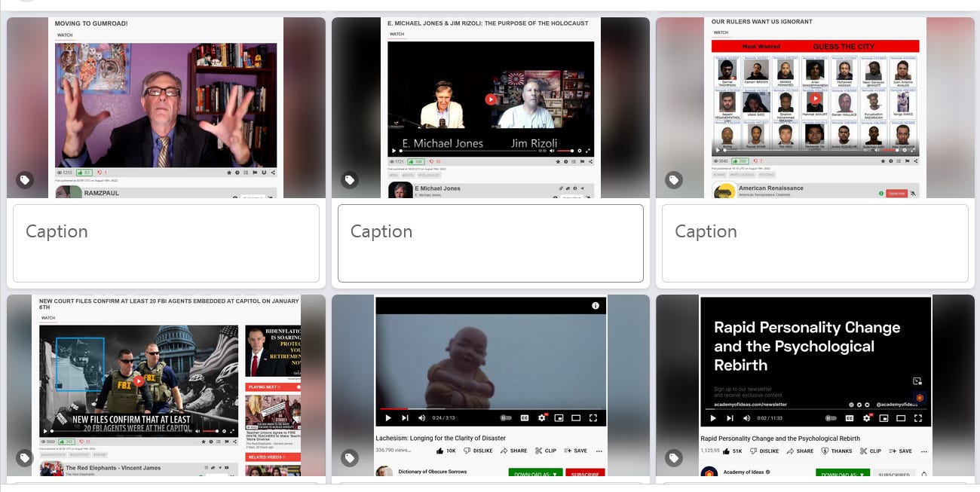The image size is (980, 492).
Task: Enter fullscreen in Rapid Personality Change player
Action: [918, 418]
